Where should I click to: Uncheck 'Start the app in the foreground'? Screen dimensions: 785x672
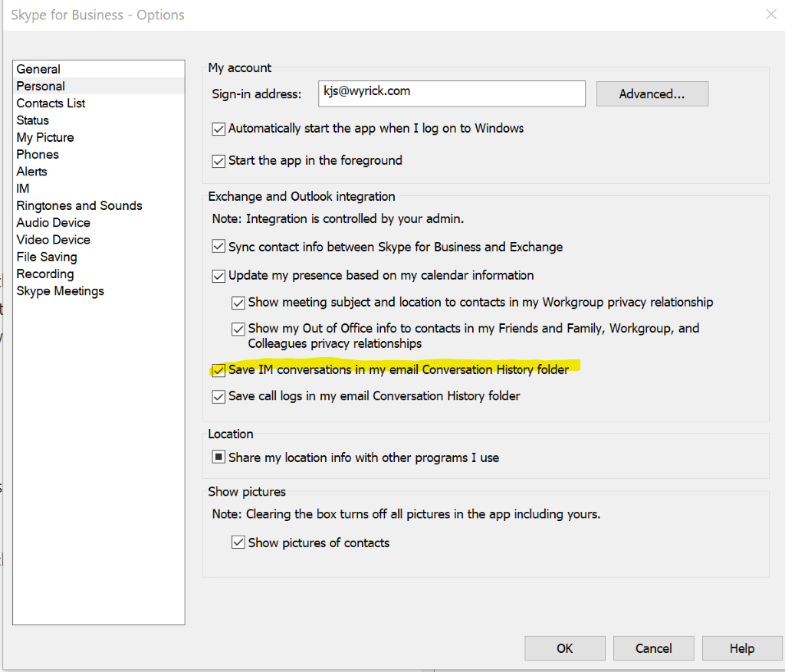[218, 161]
